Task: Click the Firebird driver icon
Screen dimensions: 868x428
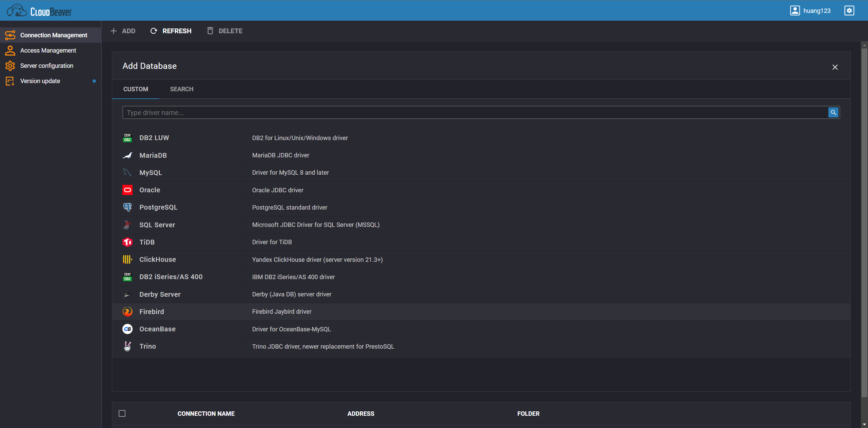Action: pos(127,312)
